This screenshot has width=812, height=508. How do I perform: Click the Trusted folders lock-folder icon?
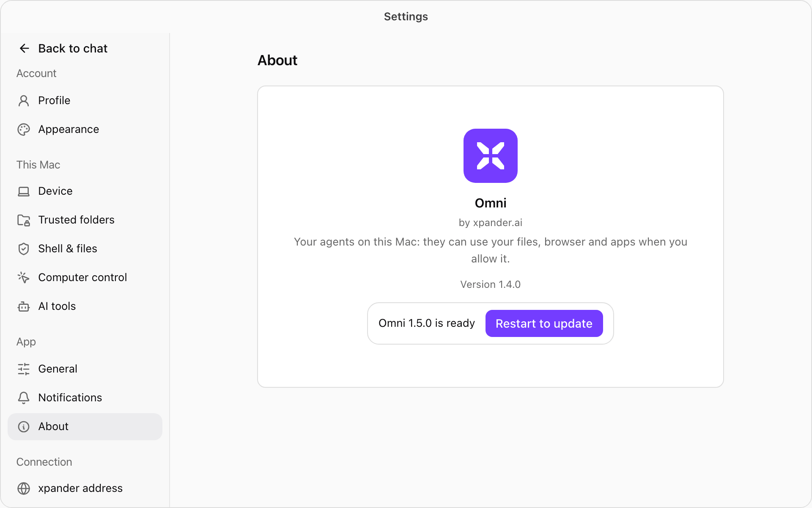(24, 220)
